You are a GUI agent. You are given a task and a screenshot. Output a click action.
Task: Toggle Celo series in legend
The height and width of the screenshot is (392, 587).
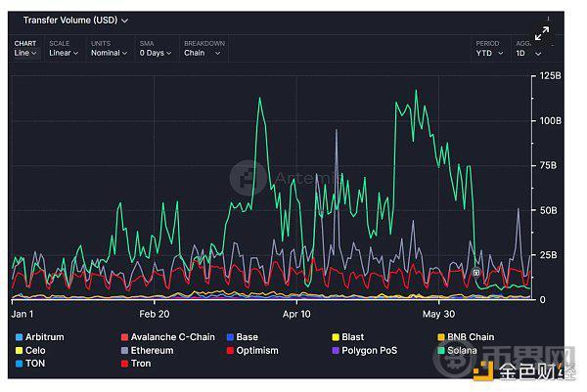coord(30,351)
